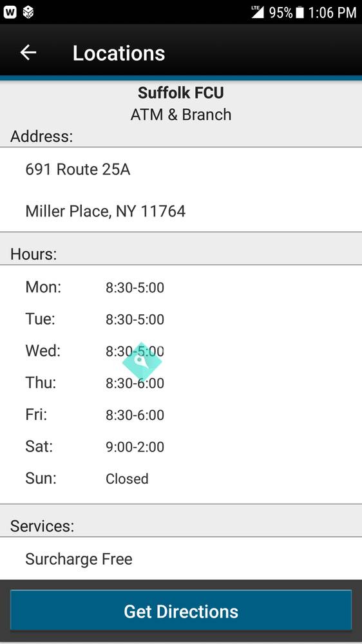Image resolution: width=362 pixels, height=644 pixels.
Task: Tap the Locations header title
Action: 119,53
